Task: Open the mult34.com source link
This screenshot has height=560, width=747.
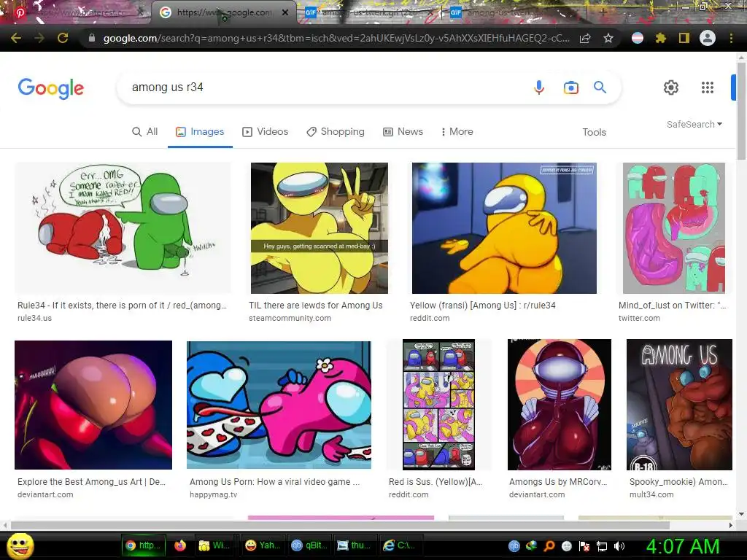Action: 651,495
